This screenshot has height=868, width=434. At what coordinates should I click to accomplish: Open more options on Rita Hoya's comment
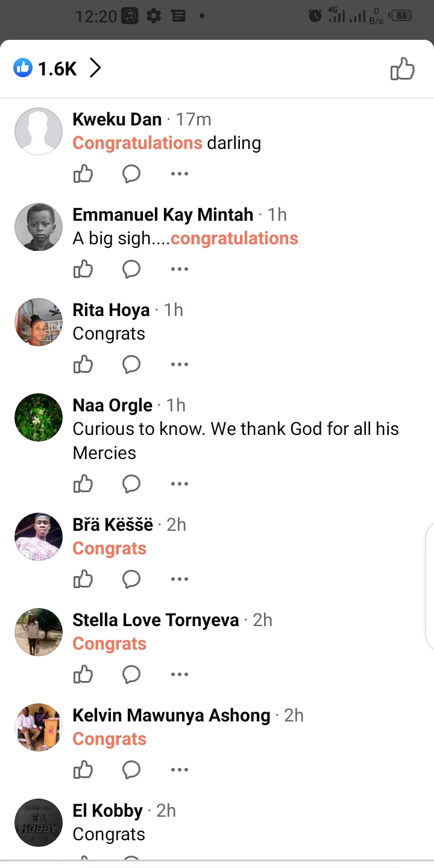pyautogui.click(x=179, y=365)
